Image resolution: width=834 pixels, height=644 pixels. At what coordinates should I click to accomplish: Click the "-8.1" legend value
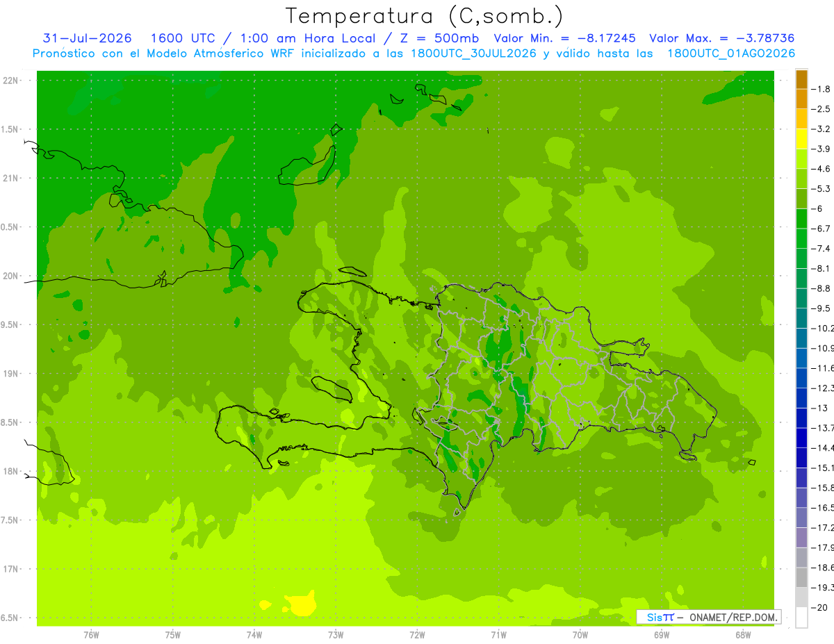click(822, 268)
